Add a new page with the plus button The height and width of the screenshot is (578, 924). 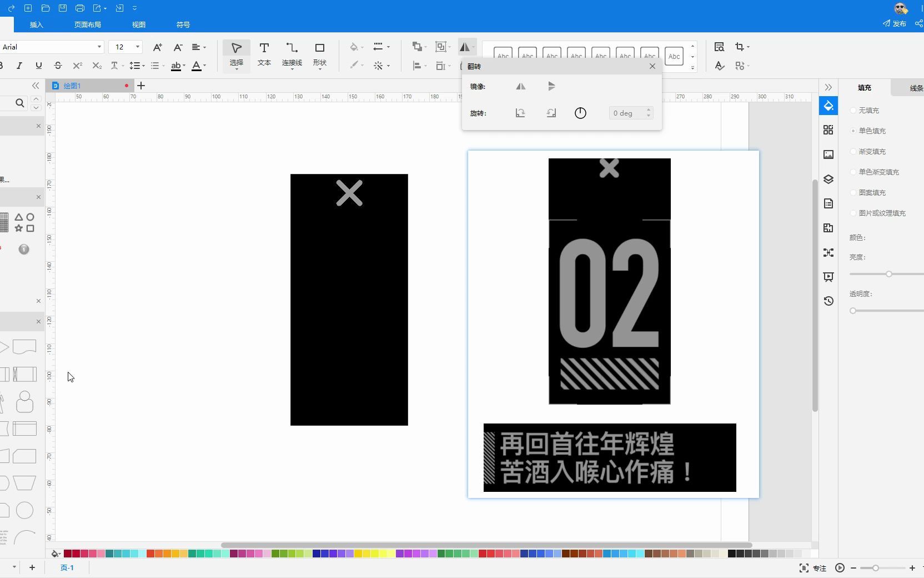pos(32,568)
